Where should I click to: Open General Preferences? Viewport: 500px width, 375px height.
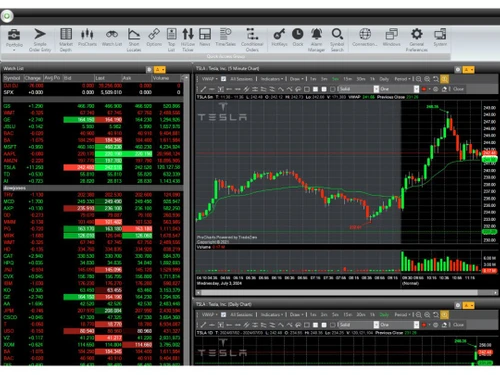pyautogui.click(x=416, y=39)
